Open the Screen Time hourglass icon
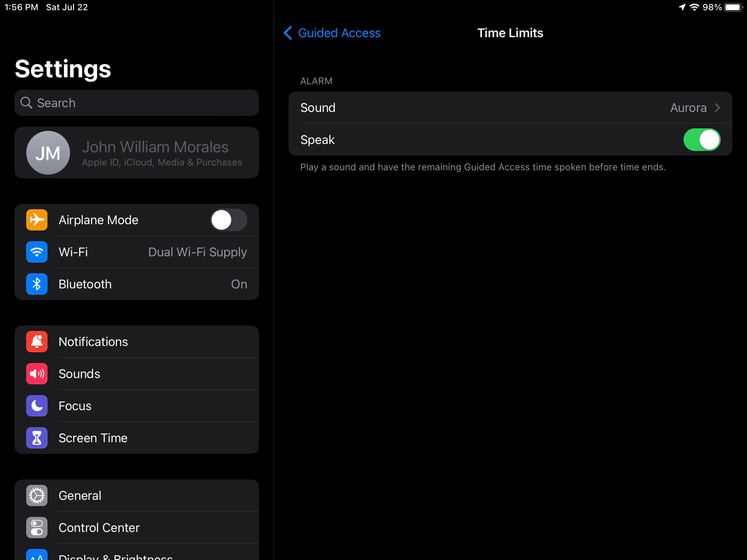The image size is (747, 560). point(36,437)
